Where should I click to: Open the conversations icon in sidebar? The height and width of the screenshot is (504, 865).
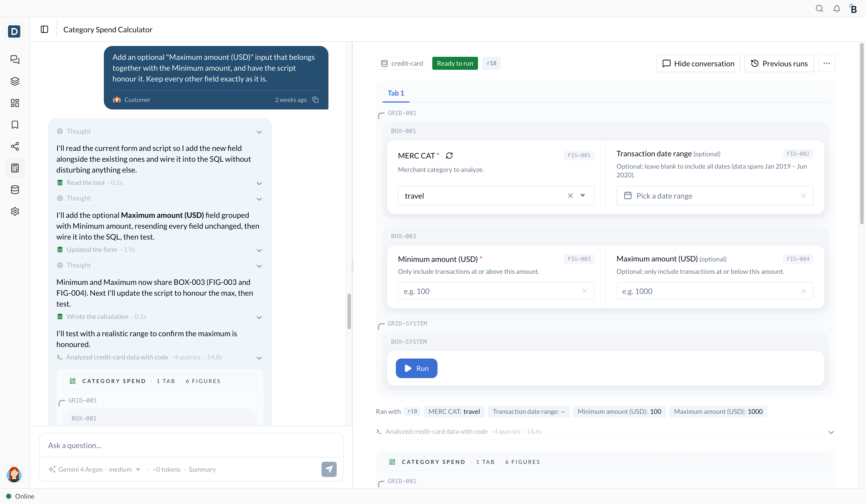(x=15, y=59)
